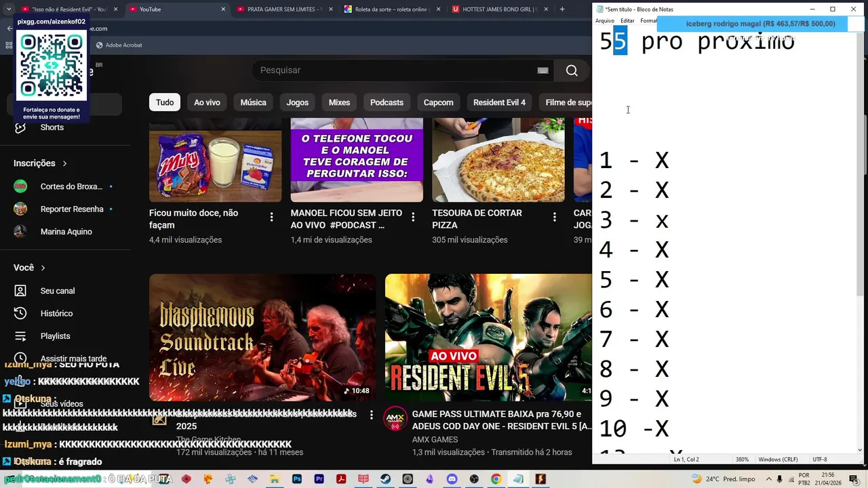Viewport: 868px width, 488px height.
Task: Close the active YouTube browser tab
Action: tap(223, 9)
